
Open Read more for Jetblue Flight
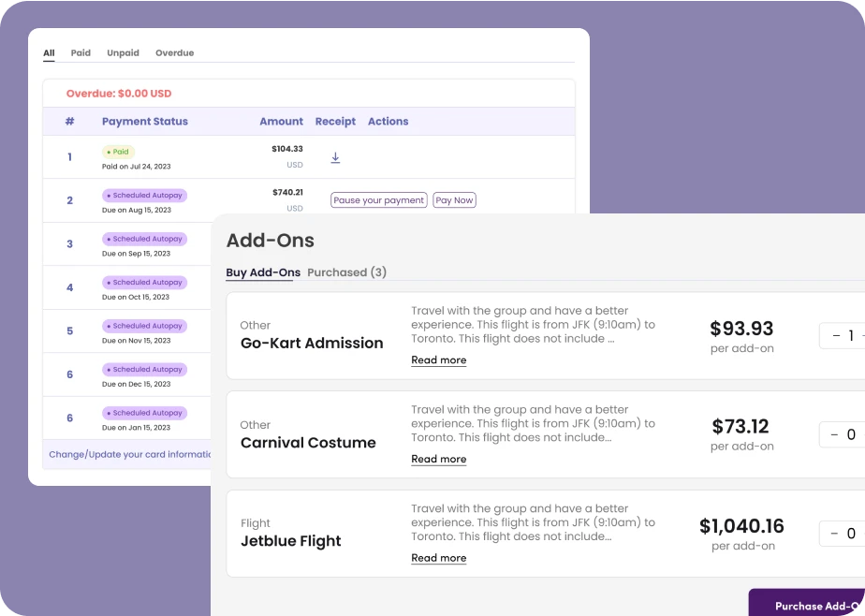click(438, 559)
